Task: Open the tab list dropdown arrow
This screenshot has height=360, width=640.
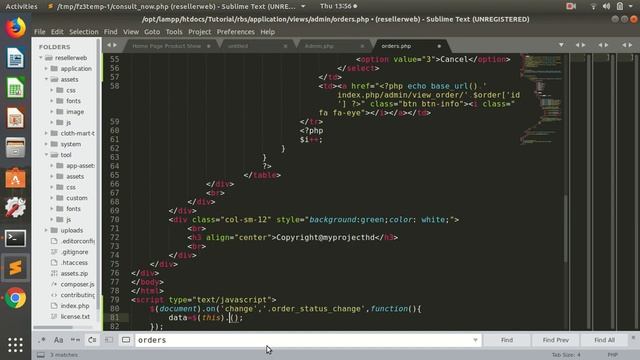Action: click(x=561, y=45)
